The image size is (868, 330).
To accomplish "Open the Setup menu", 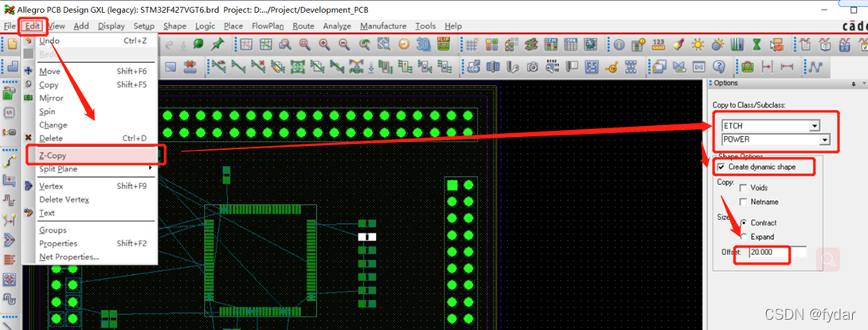I will 144,26.
